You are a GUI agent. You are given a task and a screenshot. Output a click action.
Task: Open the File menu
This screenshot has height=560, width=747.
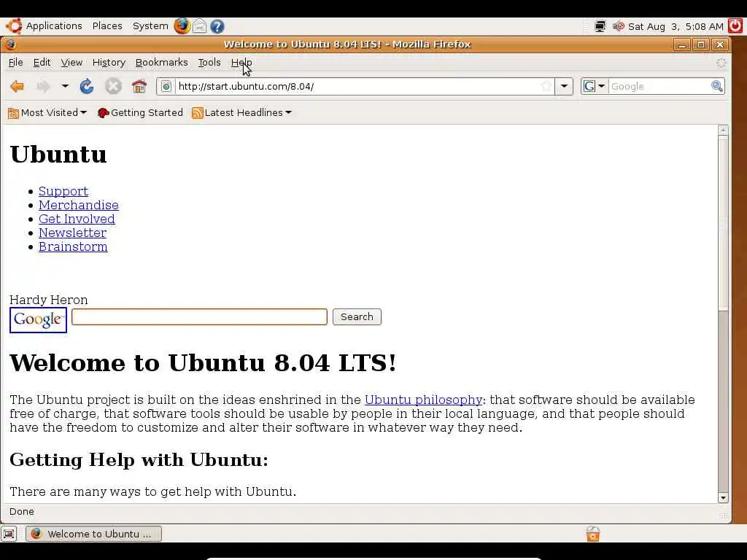click(x=16, y=63)
